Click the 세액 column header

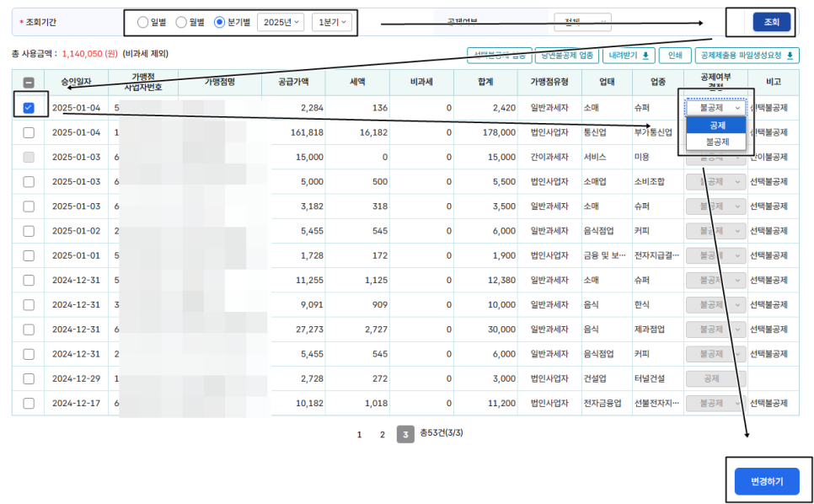357,83
